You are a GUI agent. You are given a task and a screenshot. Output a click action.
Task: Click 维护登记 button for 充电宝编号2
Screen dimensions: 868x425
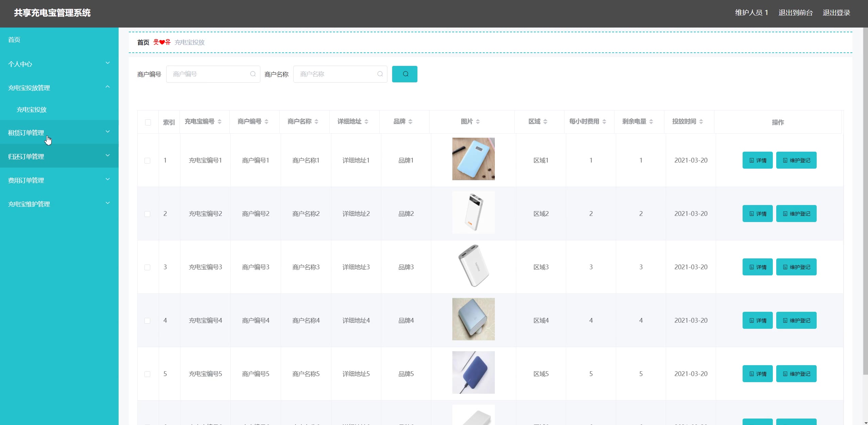coord(796,214)
